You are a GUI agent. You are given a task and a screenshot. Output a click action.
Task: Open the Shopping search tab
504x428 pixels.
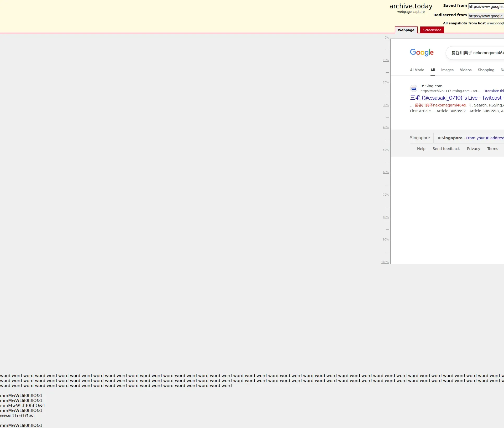pos(486,70)
